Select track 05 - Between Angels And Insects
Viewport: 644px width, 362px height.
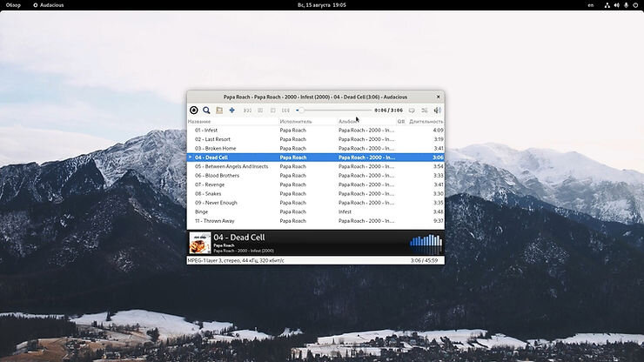point(315,166)
